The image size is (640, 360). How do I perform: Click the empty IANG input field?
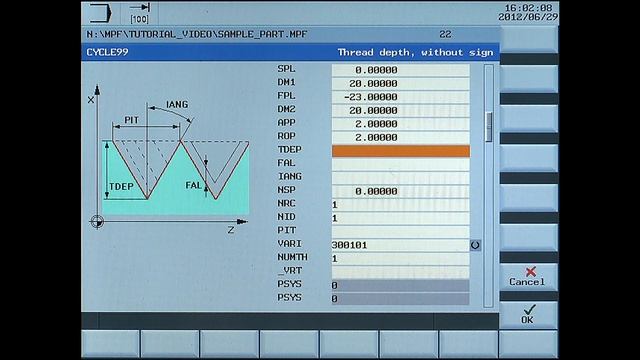coord(400,178)
